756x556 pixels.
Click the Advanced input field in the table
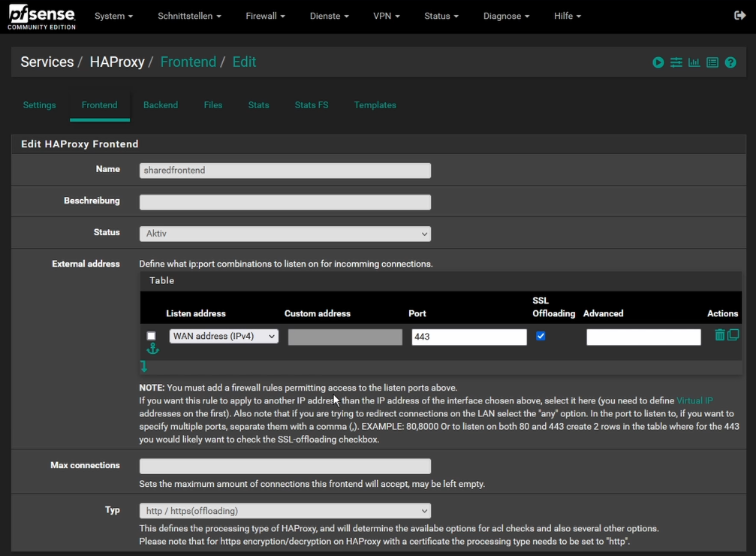pyautogui.click(x=643, y=337)
